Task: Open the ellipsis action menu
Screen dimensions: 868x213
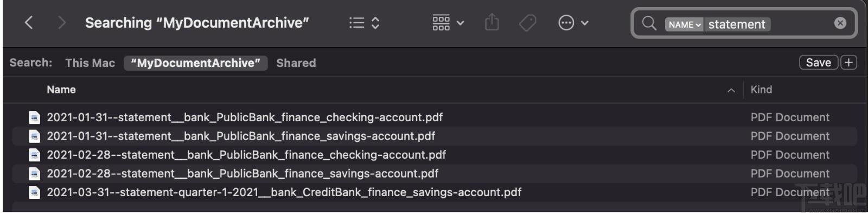Action: pos(573,23)
